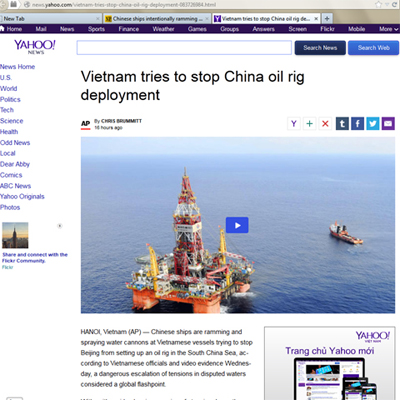Click the green plus icon

tap(309, 124)
